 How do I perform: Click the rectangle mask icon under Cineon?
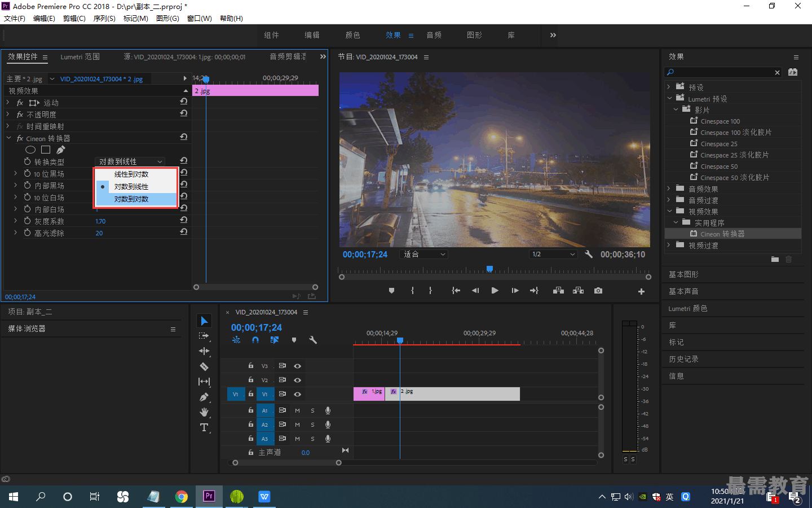tap(46, 150)
